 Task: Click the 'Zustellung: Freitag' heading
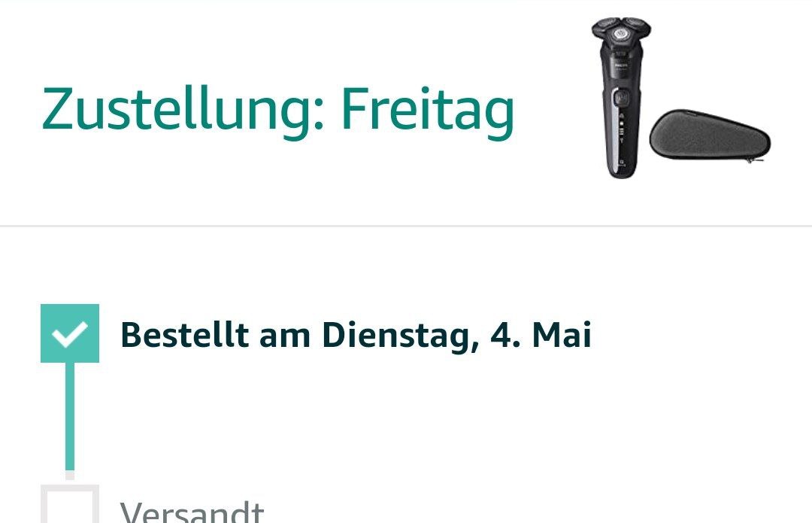coord(278,111)
